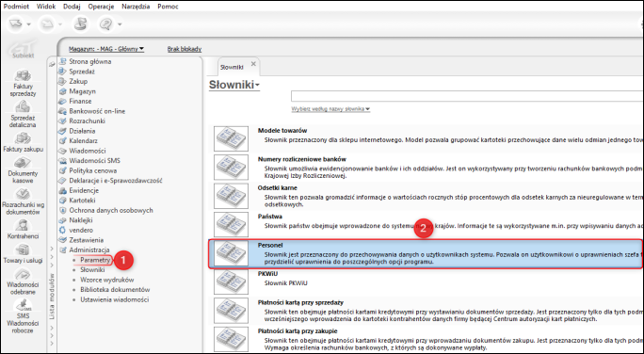The width and height of the screenshot is (644, 354).
Task: Click the Płatności kartą przy sprzedaży icon
Action: click(231, 311)
